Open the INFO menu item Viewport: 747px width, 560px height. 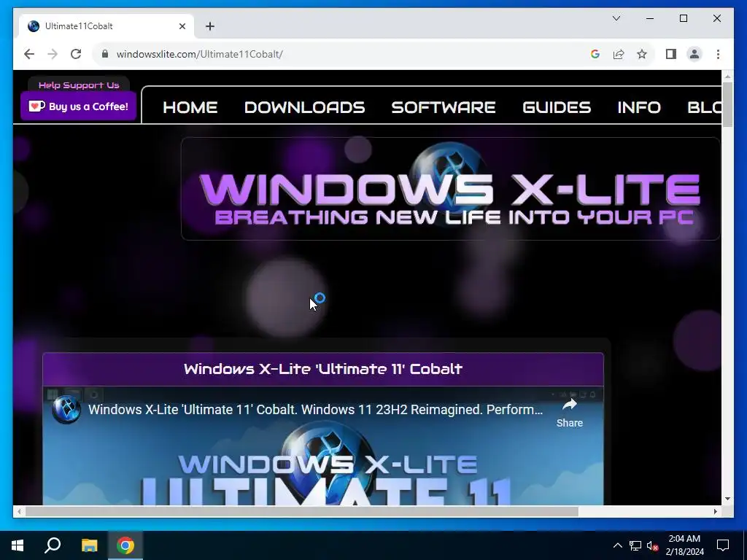639,108
